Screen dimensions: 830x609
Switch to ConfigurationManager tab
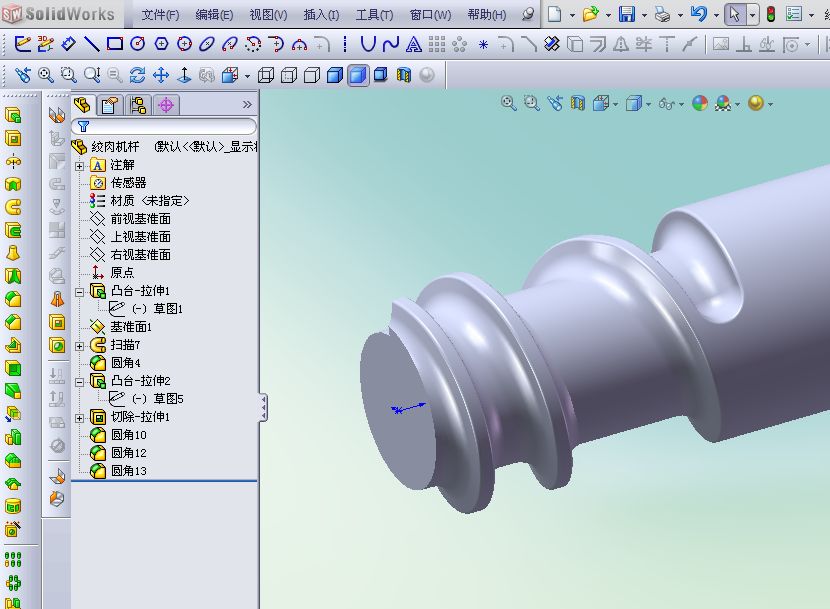tap(138, 105)
